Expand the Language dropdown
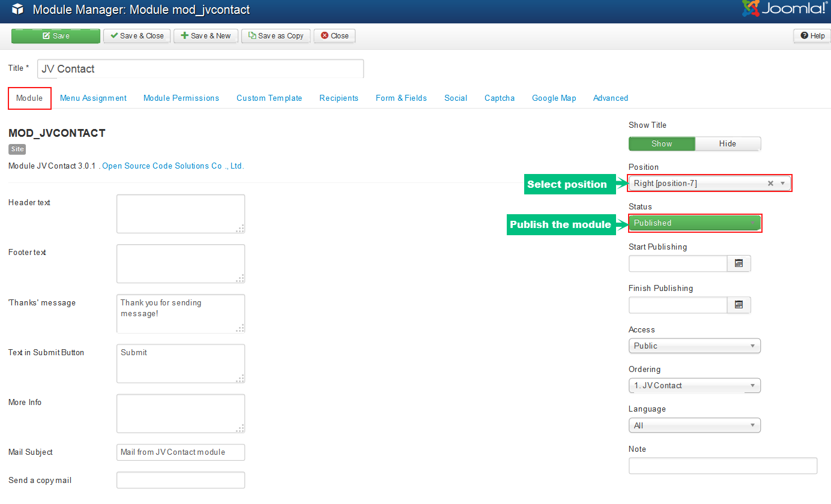 (x=695, y=425)
